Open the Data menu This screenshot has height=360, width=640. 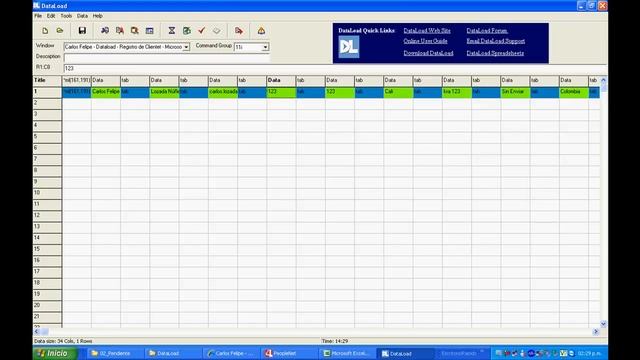82,16
